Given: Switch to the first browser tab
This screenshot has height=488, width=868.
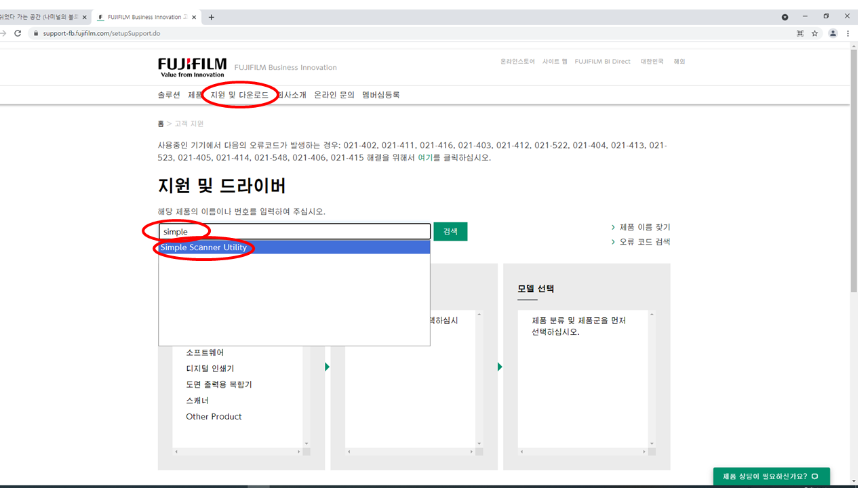Looking at the screenshot, I should pos(43,17).
